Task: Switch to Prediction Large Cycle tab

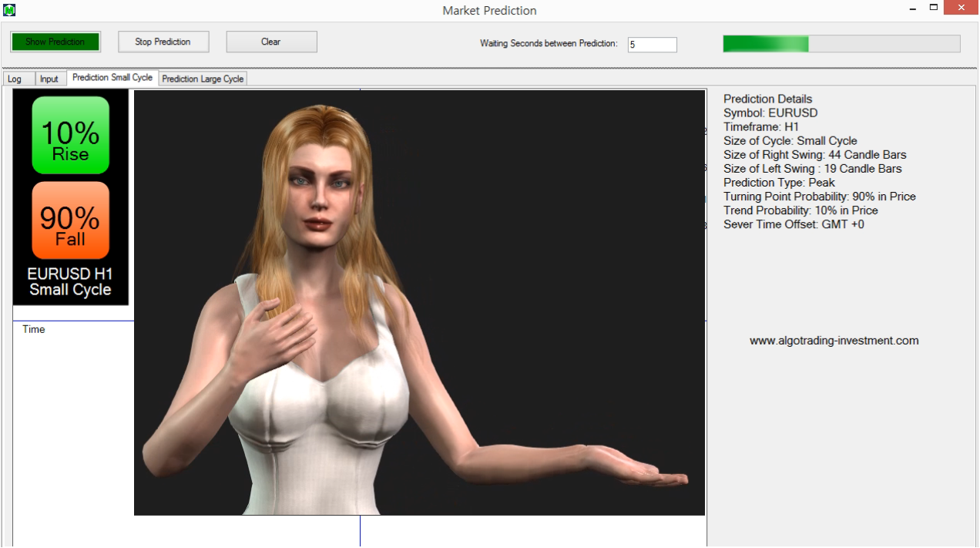Action: (x=203, y=79)
